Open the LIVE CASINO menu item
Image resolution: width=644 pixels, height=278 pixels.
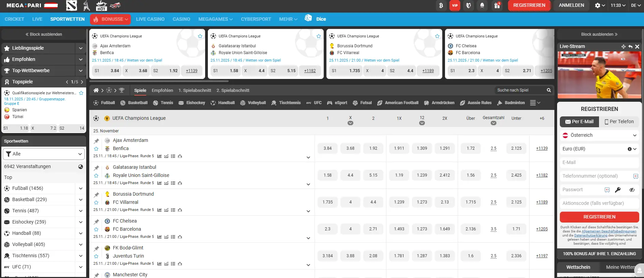coord(150,19)
